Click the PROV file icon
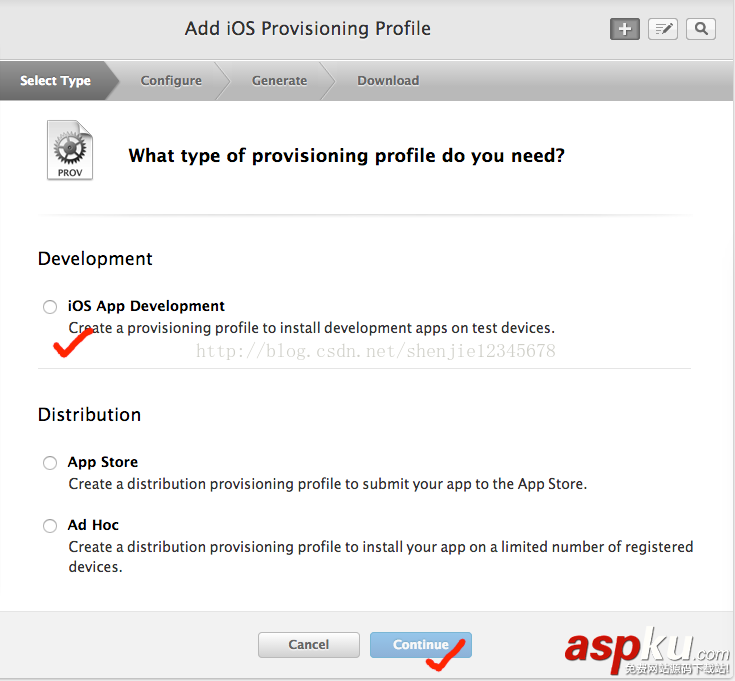 (70, 150)
